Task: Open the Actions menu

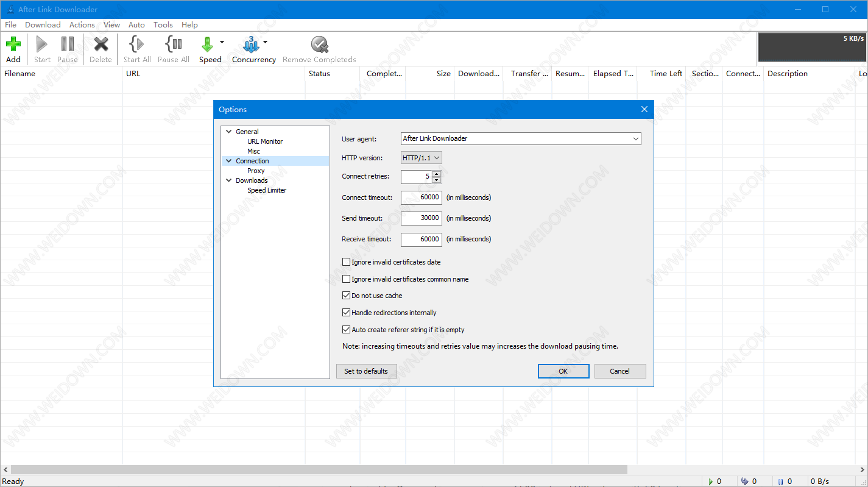Action: point(82,25)
